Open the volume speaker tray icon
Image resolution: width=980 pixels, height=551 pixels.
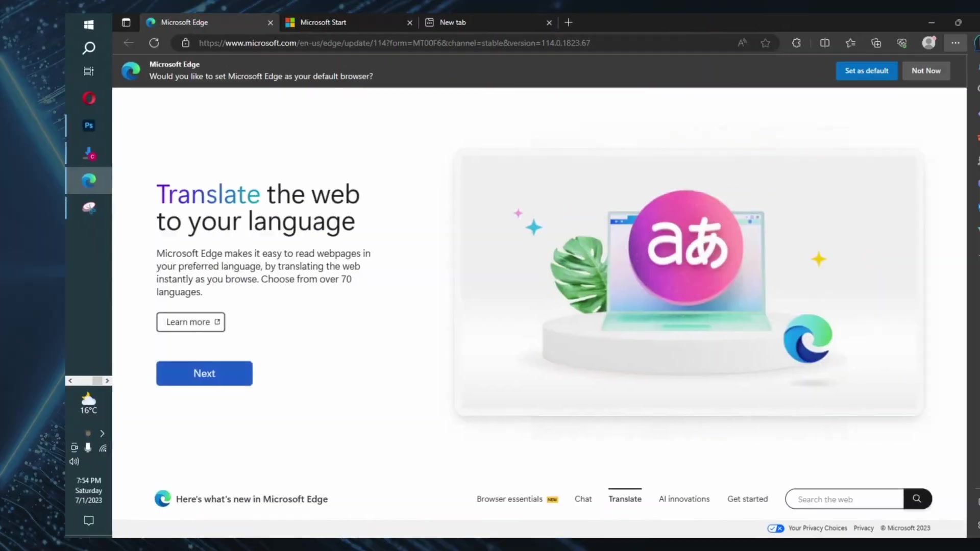click(x=75, y=461)
